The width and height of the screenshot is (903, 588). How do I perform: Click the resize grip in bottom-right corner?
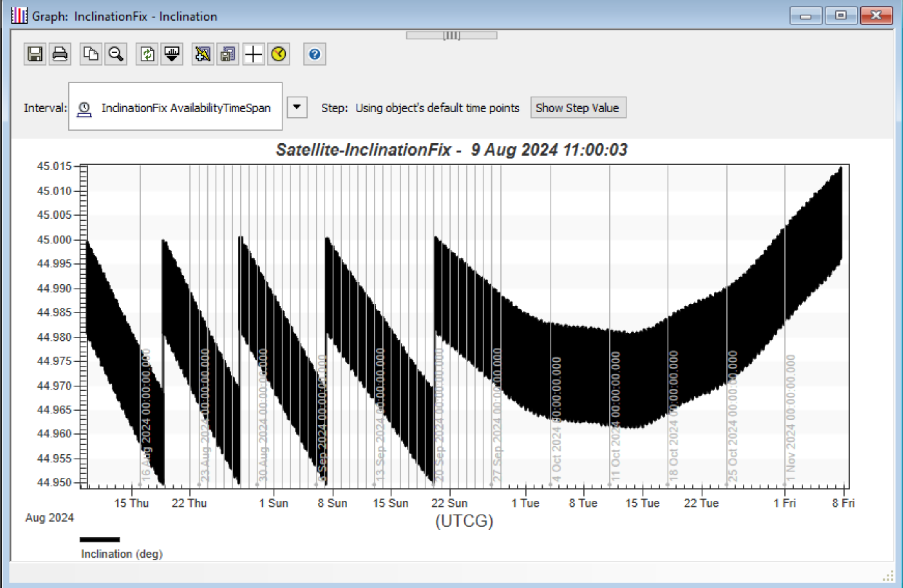point(888,576)
